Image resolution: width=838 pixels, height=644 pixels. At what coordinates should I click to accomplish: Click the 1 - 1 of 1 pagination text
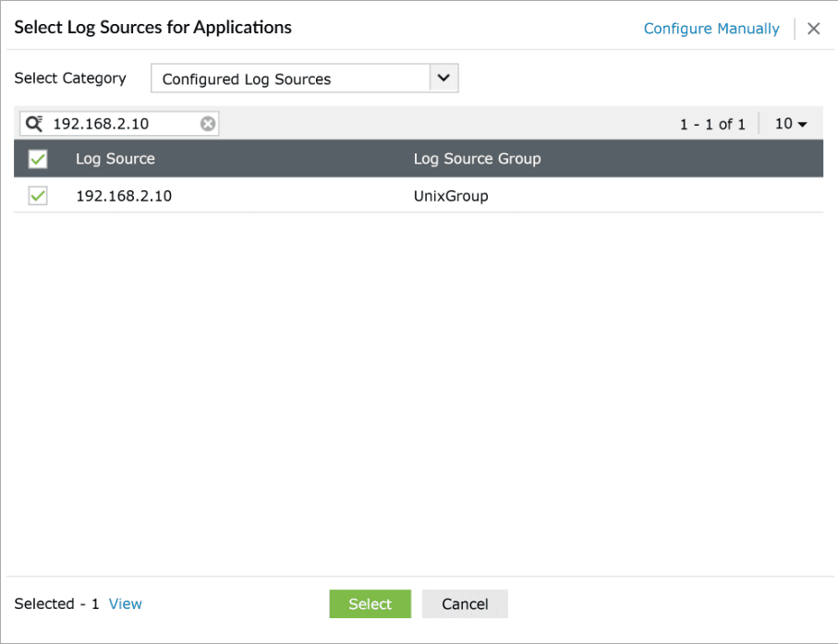712,125
